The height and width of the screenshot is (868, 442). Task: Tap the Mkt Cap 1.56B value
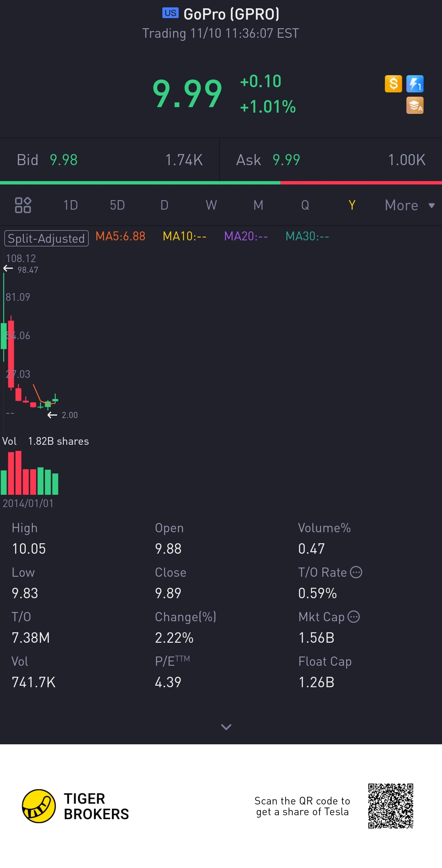tap(316, 637)
